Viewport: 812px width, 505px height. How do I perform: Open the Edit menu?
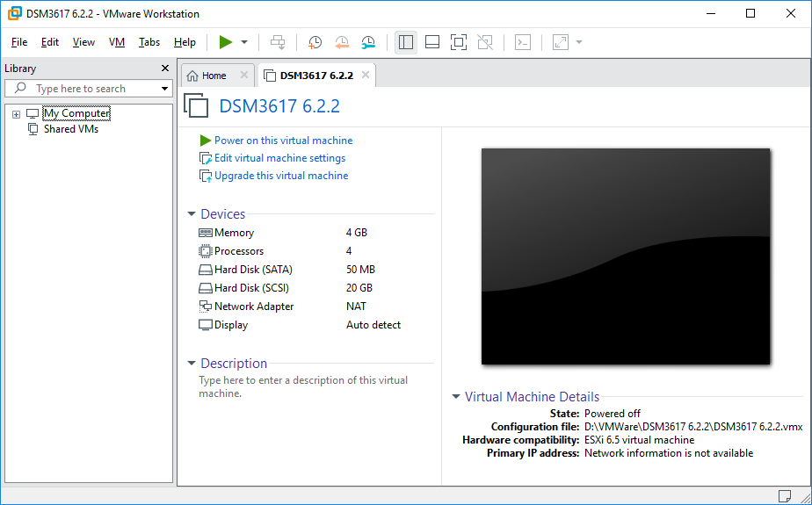[x=50, y=42]
